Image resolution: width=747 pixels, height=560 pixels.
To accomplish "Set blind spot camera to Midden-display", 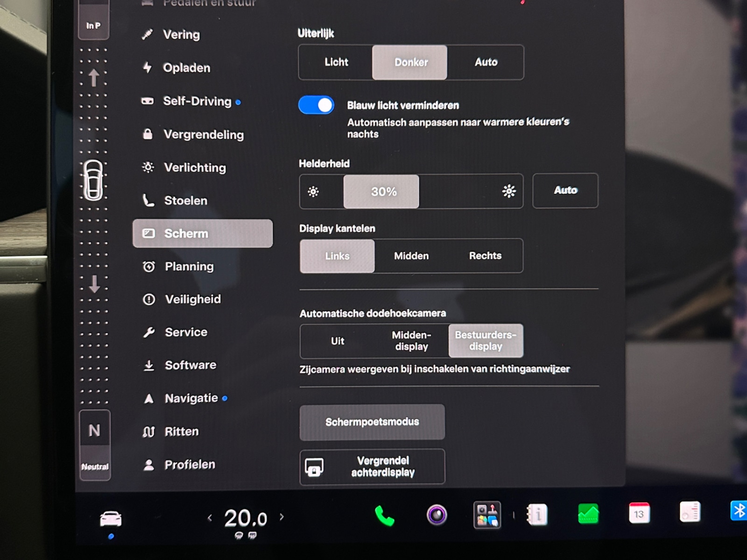I will 411,341.
